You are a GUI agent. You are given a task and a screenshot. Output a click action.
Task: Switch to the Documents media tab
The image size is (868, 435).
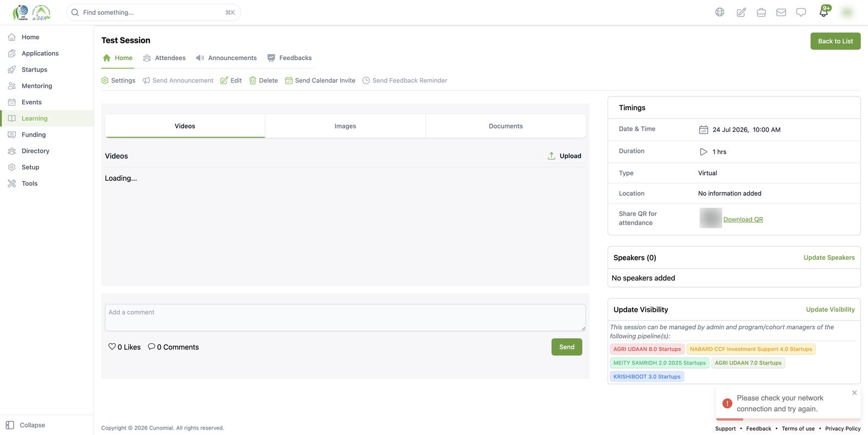pos(506,126)
